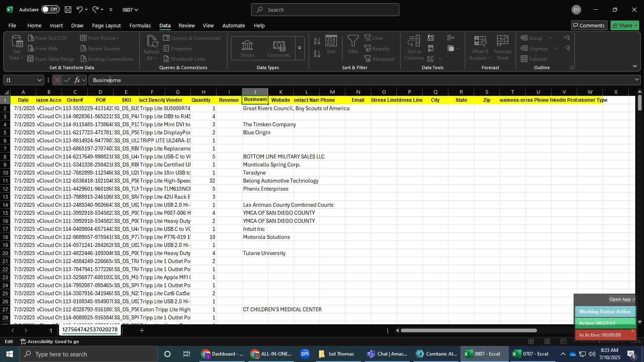The height and width of the screenshot is (362, 644).
Task: Click the Subtotal button
Action: (534, 59)
